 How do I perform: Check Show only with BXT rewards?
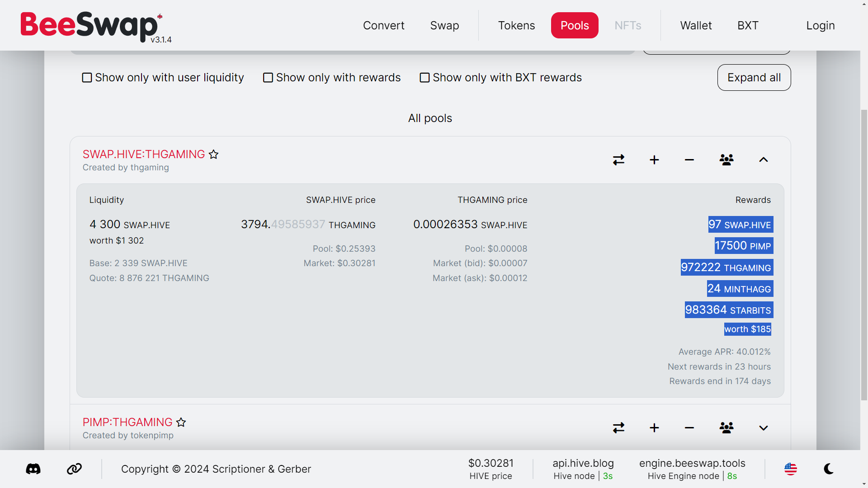pos(501,78)
